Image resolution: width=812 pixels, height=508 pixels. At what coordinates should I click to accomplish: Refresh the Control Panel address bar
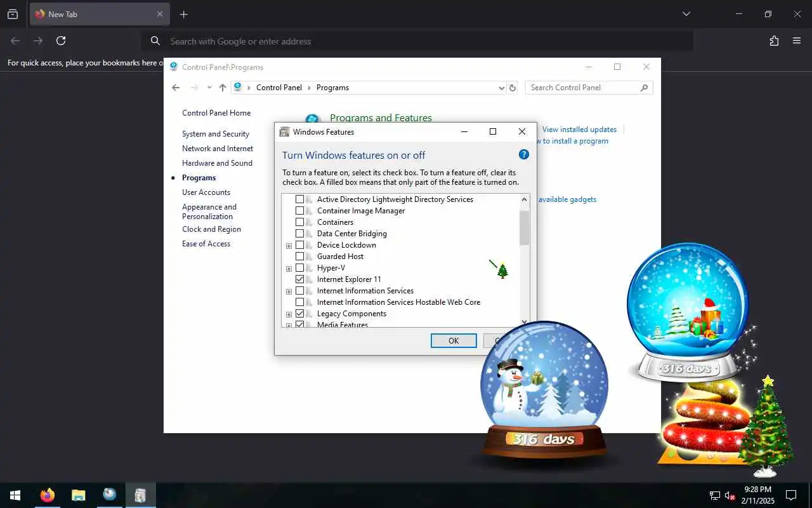513,88
